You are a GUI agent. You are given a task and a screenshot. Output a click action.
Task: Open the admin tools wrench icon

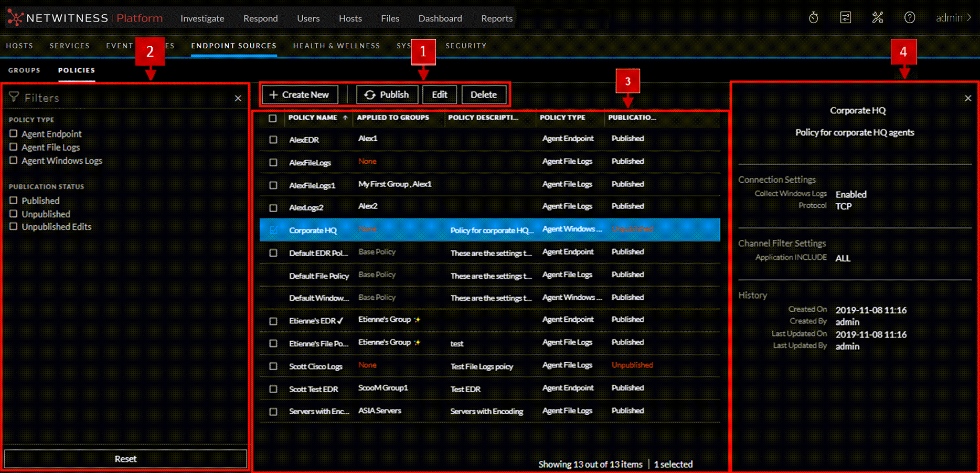877,18
